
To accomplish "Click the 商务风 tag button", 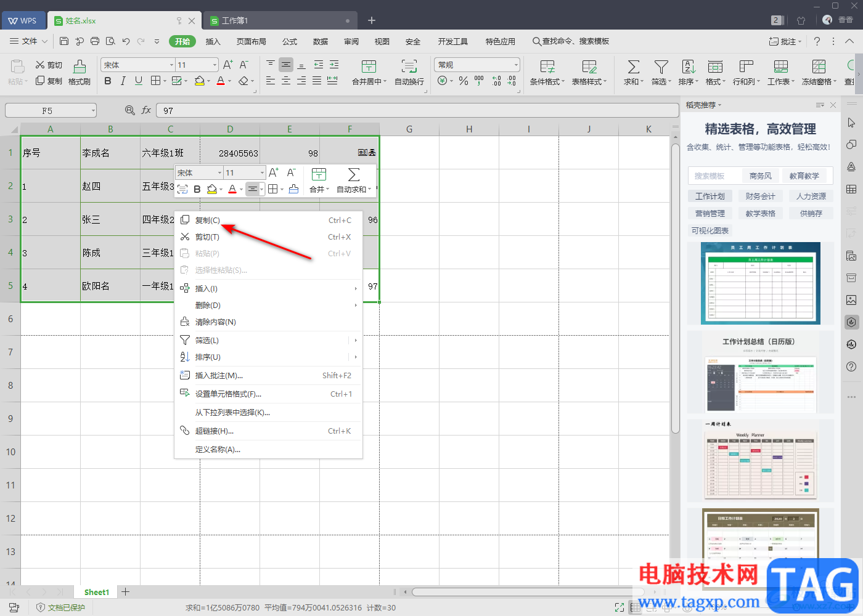I will [761, 176].
